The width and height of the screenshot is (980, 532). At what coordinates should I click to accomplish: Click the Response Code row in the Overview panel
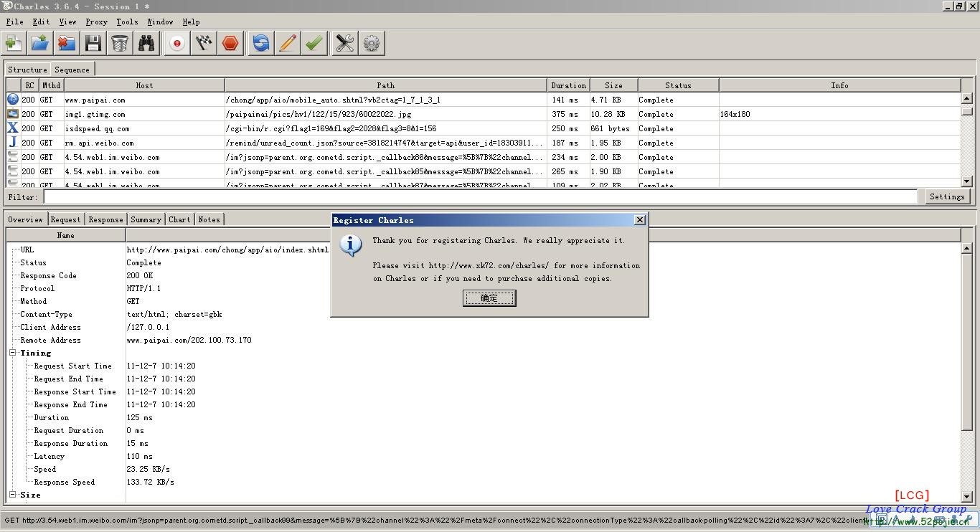click(484, 275)
